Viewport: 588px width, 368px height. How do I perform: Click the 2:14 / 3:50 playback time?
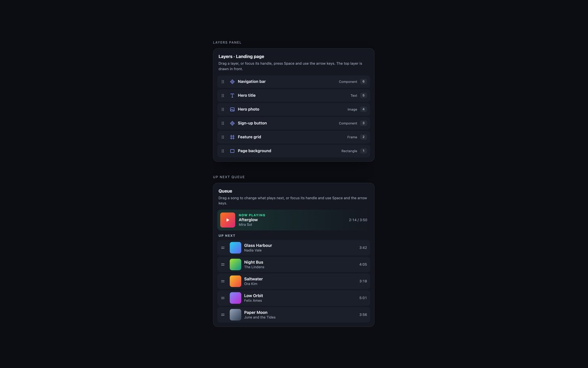(358, 220)
